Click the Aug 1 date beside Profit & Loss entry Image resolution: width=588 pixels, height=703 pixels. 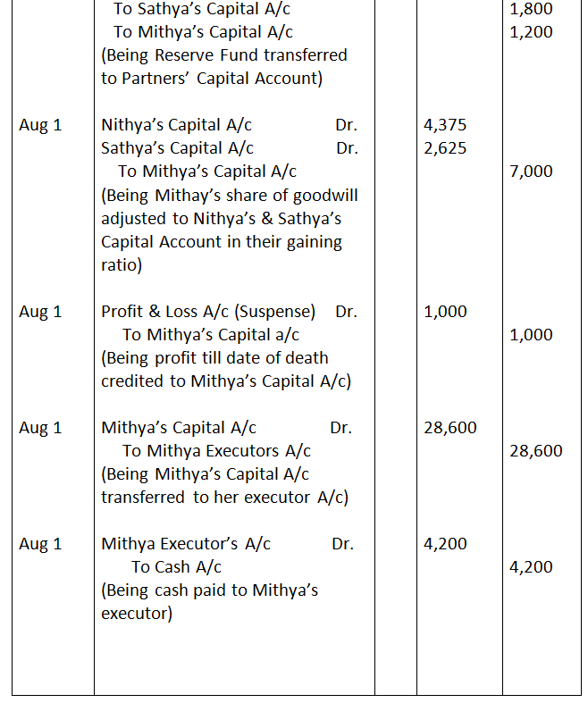pos(40,312)
